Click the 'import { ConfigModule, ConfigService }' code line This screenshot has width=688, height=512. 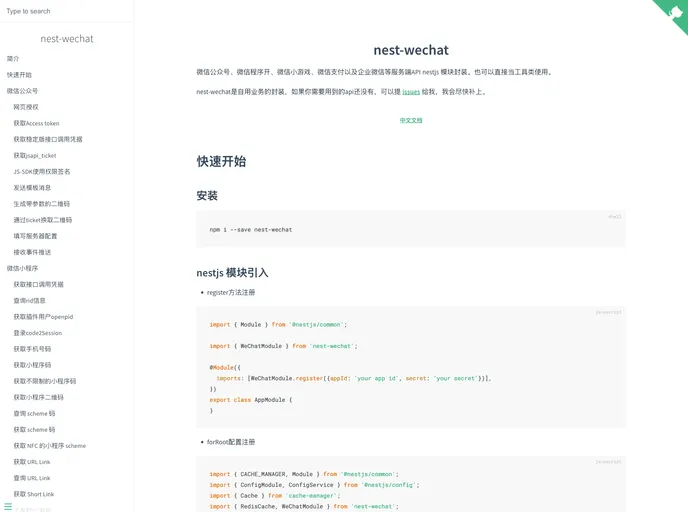315,485
